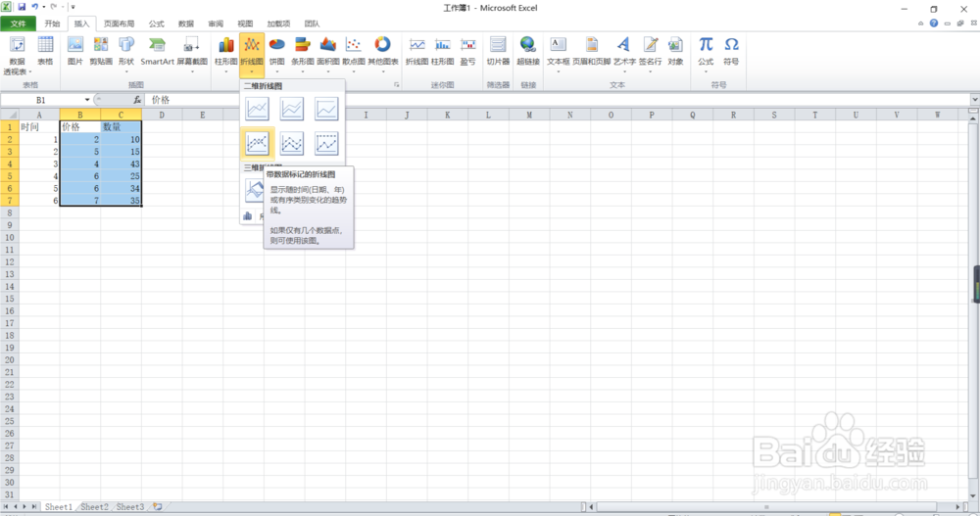Click the SmartArt icon

point(157,45)
